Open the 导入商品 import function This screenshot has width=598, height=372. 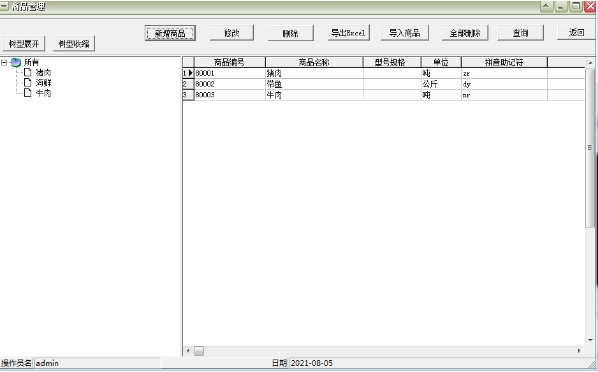[405, 33]
